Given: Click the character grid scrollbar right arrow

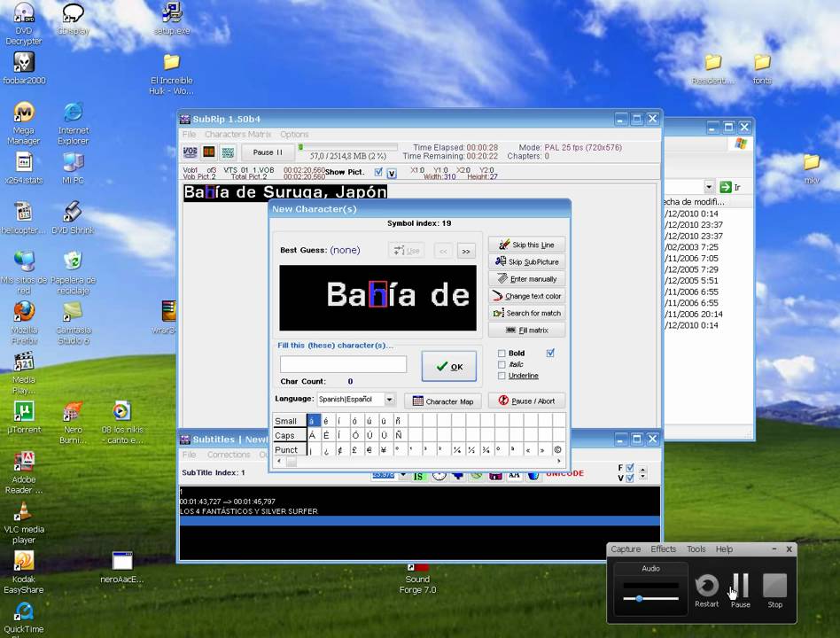Looking at the screenshot, I should (x=559, y=461).
